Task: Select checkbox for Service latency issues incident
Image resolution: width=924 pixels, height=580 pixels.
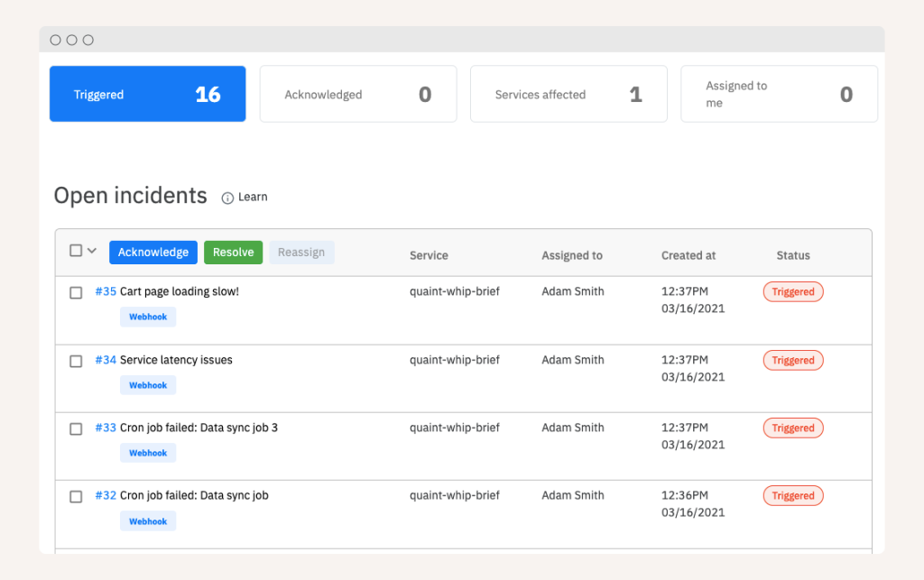Action: pos(77,361)
